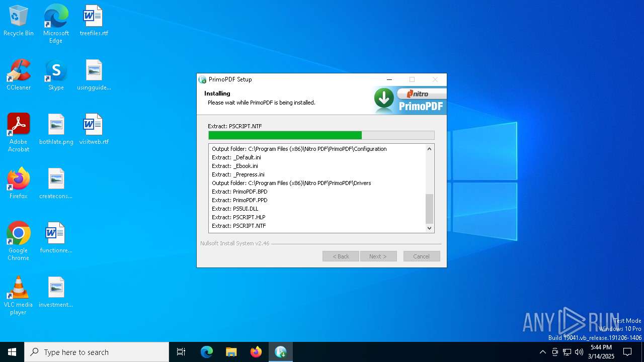
Task: Select 'Extract: PrimoPDF.BPD' log line
Action: (239, 192)
